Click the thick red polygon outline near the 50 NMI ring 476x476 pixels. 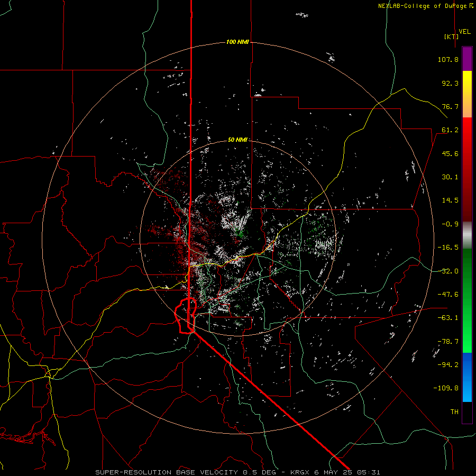[186, 316]
